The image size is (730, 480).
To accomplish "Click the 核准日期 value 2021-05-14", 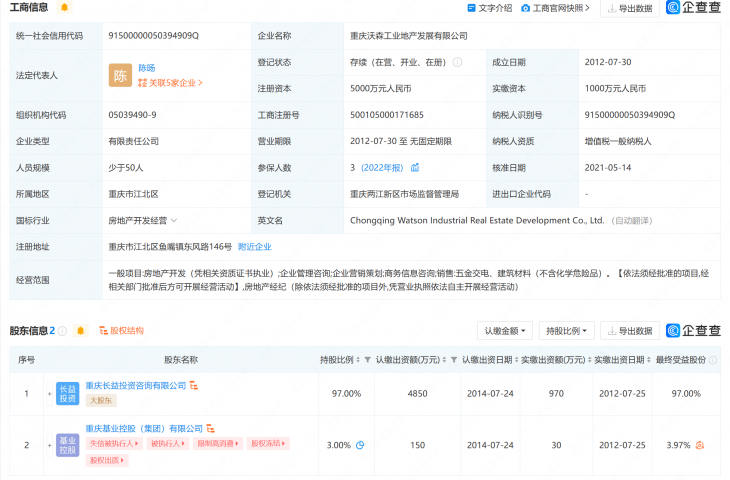I will 608,168.
